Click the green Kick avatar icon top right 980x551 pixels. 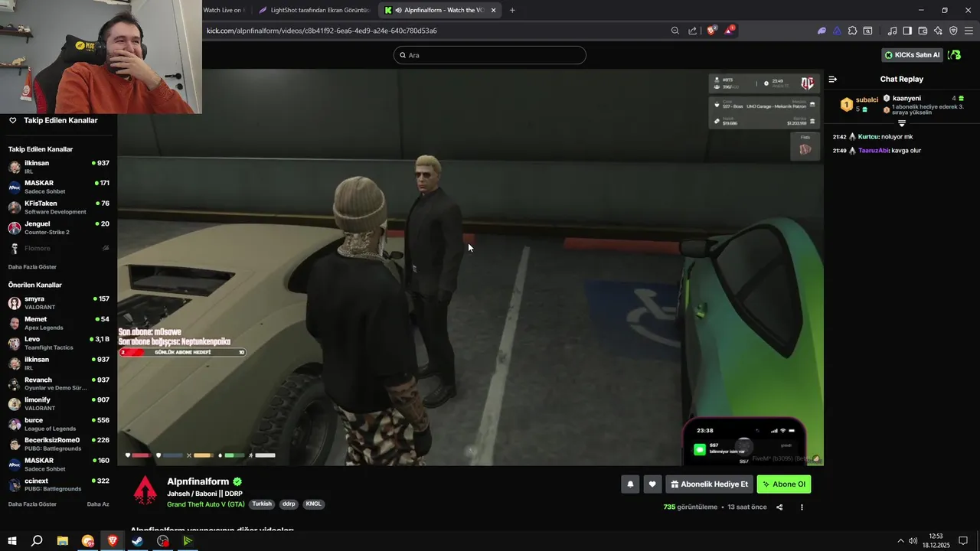pyautogui.click(x=954, y=55)
